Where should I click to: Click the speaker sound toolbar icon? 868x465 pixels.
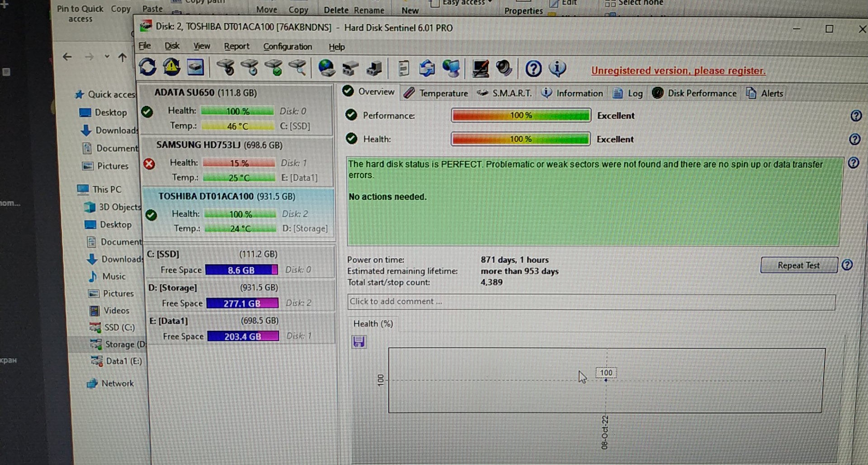504,68
